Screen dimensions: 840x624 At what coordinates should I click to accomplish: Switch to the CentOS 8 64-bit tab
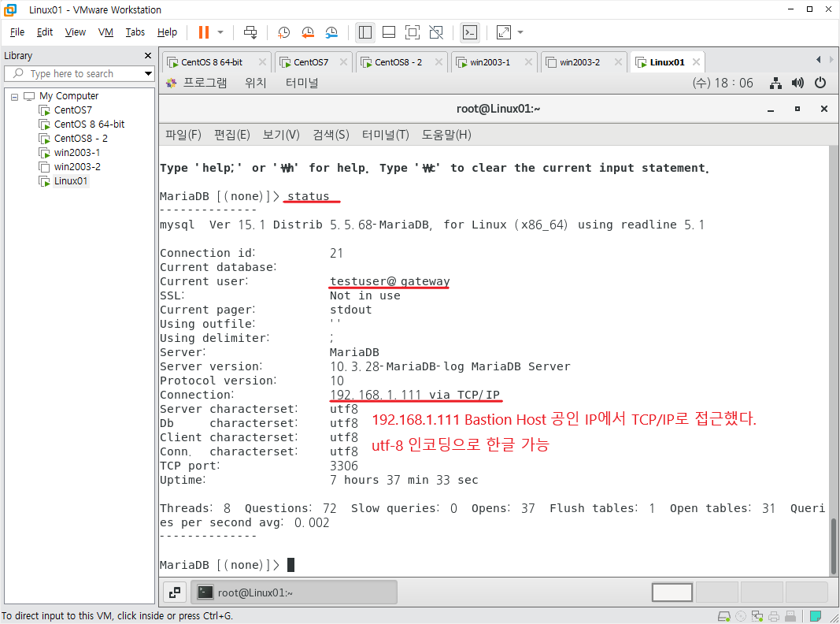211,62
